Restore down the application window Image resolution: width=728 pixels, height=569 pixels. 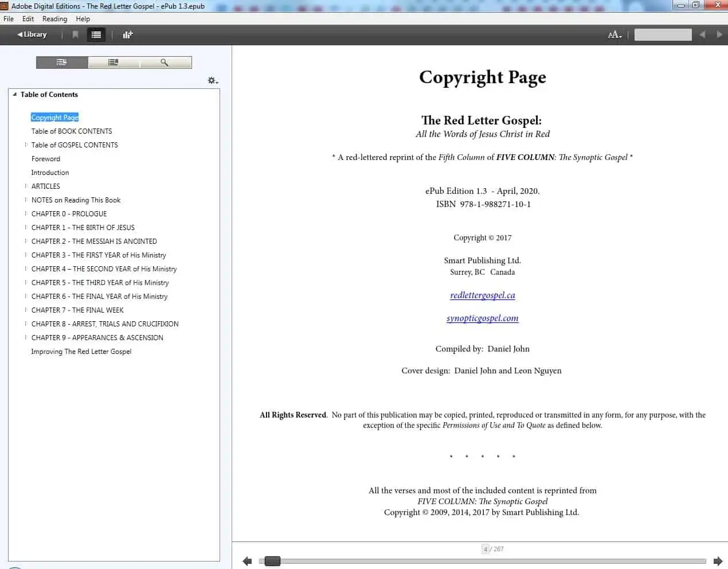[695, 5]
